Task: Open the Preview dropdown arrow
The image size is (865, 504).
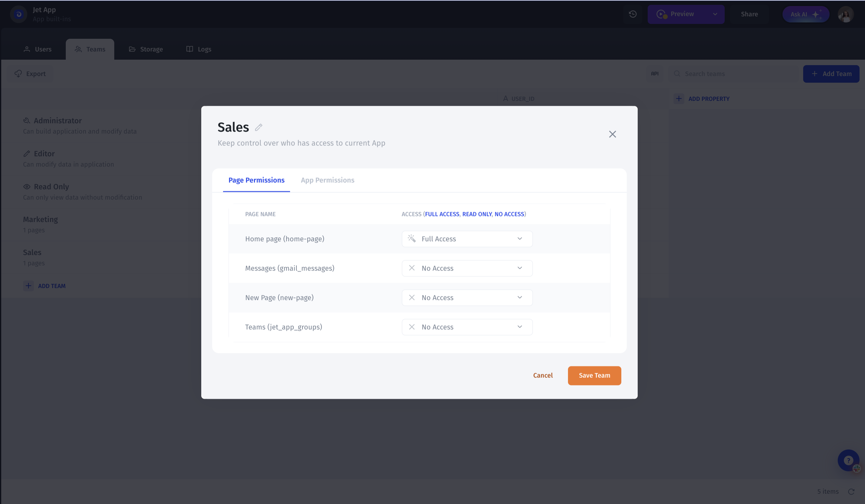Action: (715, 15)
